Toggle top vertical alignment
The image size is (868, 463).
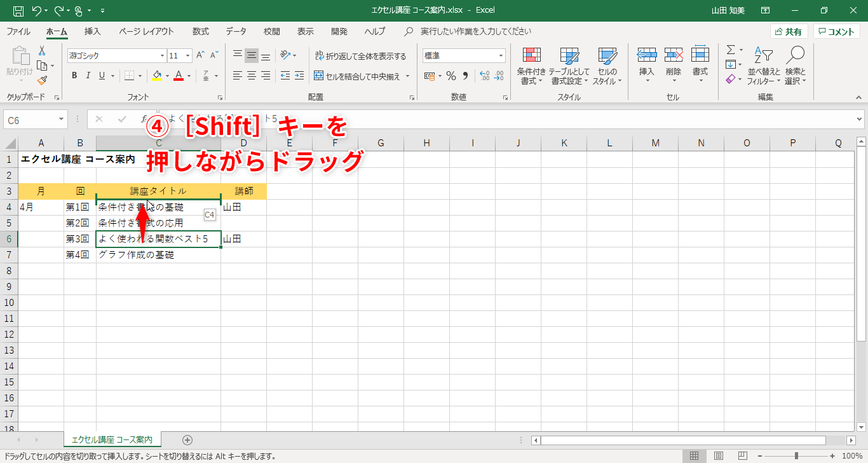(238, 55)
